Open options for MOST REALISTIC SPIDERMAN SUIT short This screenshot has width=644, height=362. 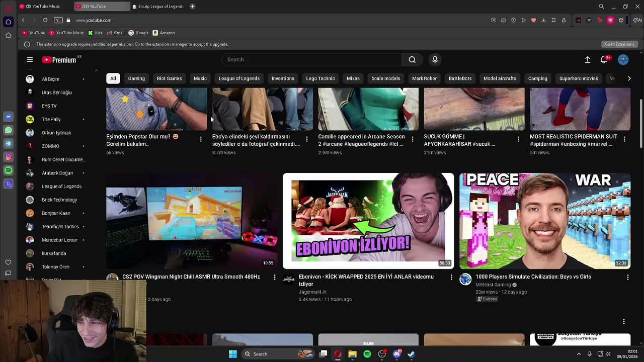click(624, 139)
